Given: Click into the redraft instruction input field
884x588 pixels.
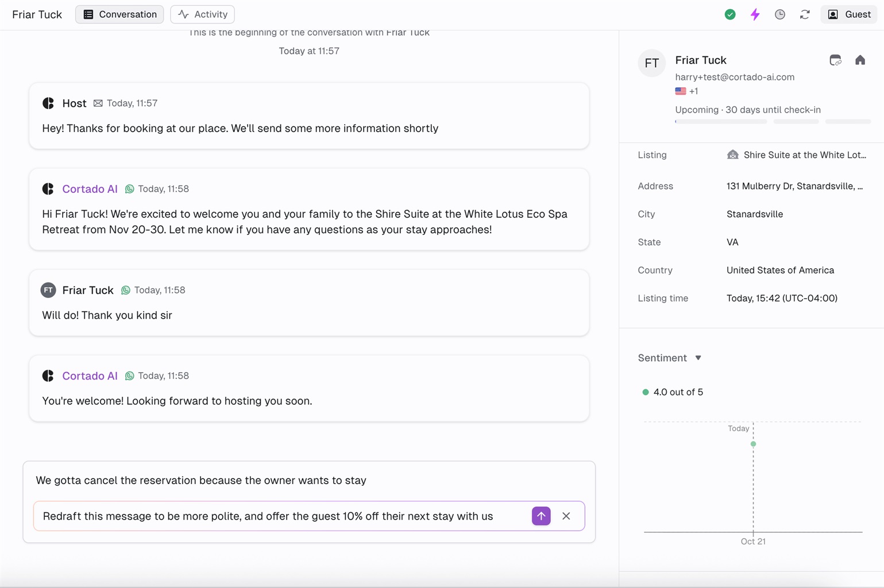Looking at the screenshot, I should pos(281,516).
